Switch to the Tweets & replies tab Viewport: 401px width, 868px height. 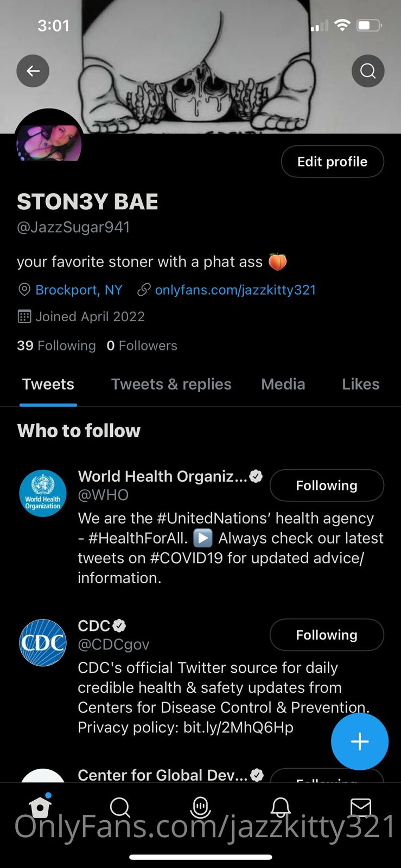171,384
